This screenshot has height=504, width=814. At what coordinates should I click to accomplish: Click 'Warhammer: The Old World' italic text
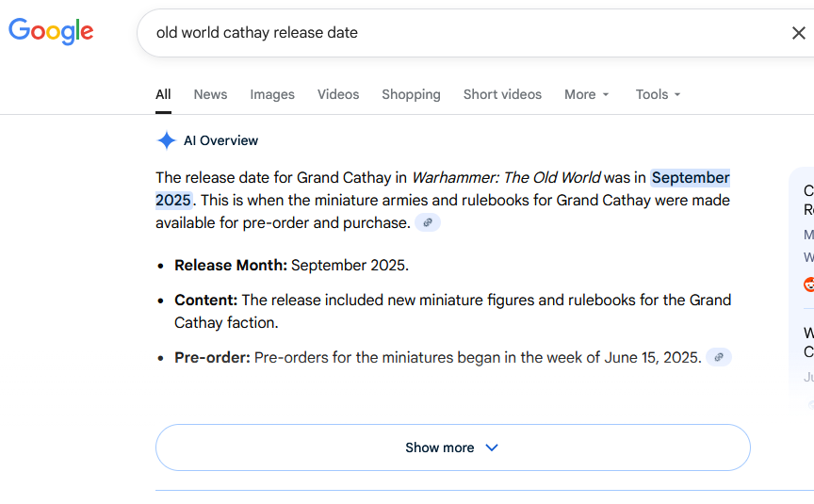tap(506, 177)
